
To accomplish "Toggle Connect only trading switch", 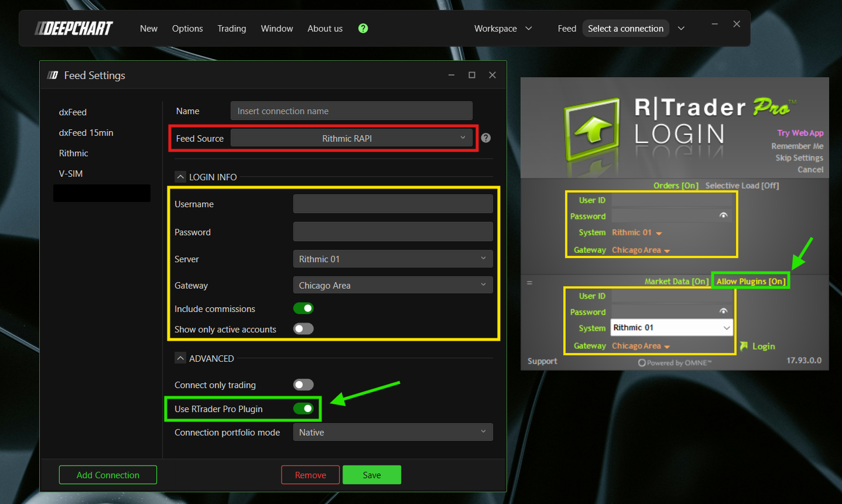I will coord(303,385).
